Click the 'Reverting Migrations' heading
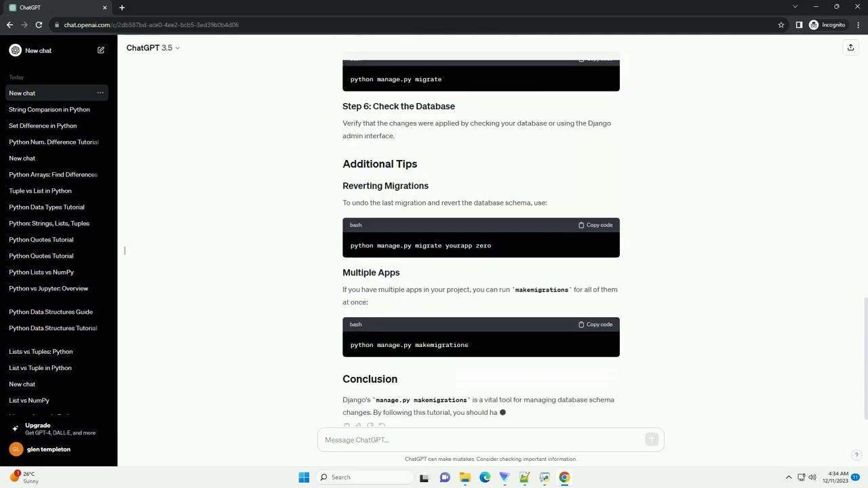 [x=385, y=186]
